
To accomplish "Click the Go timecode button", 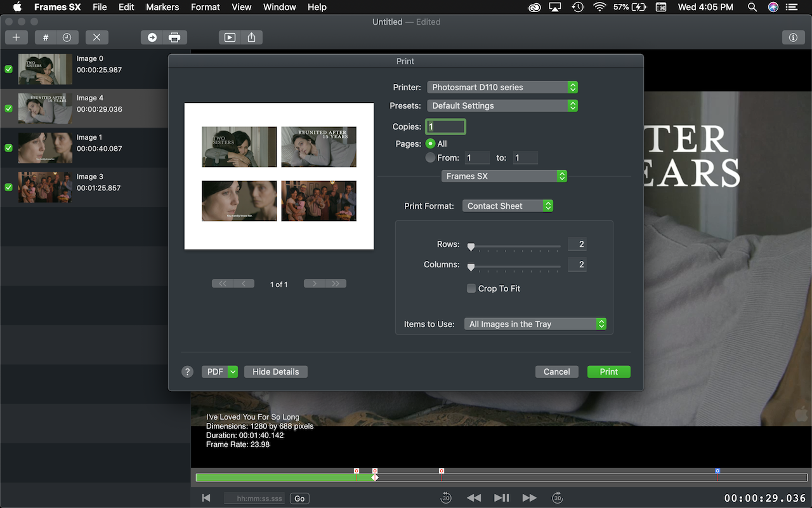I will pyautogui.click(x=299, y=498).
